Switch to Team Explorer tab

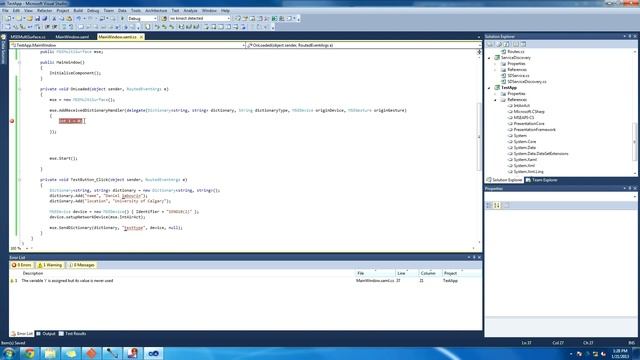[x=541, y=180]
